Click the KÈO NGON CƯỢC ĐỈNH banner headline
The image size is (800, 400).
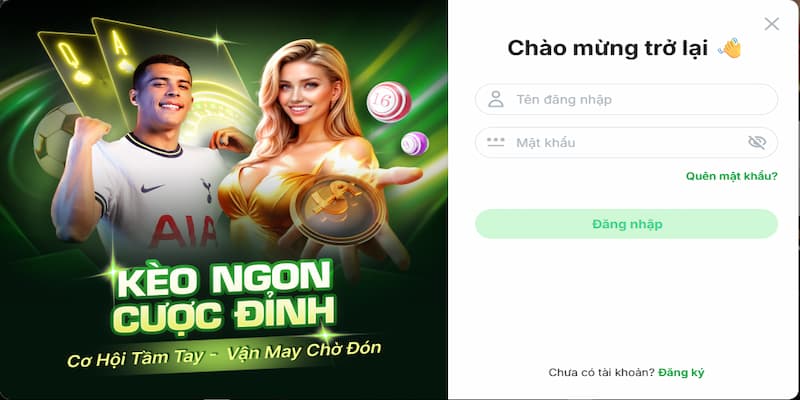pyautogui.click(x=224, y=298)
